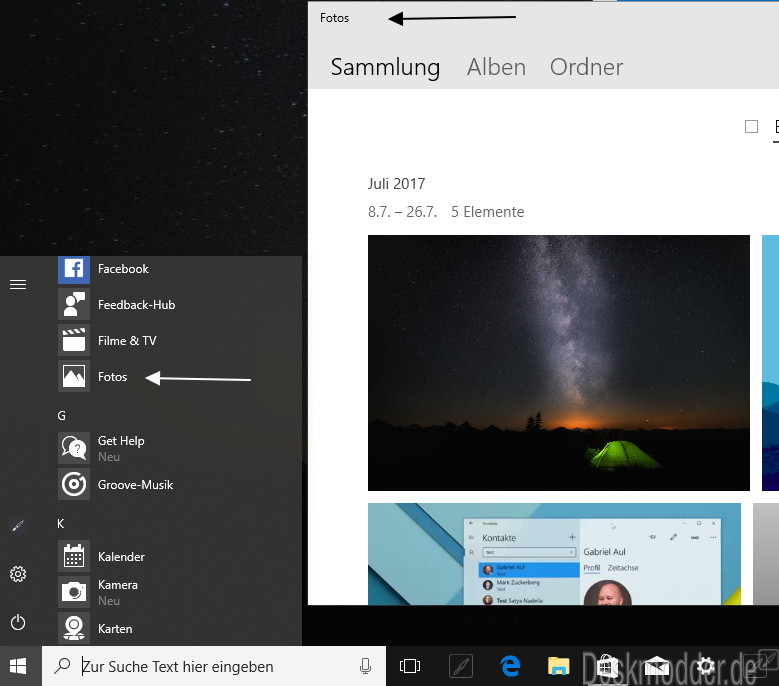Image resolution: width=779 pixels, height=686 pixels.
Task: Click the Windows Start button
Action: [18, 666]
